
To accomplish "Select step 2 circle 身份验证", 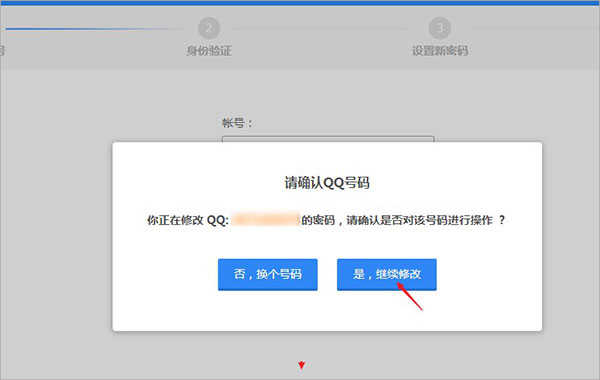I will (x=209, y=28).
